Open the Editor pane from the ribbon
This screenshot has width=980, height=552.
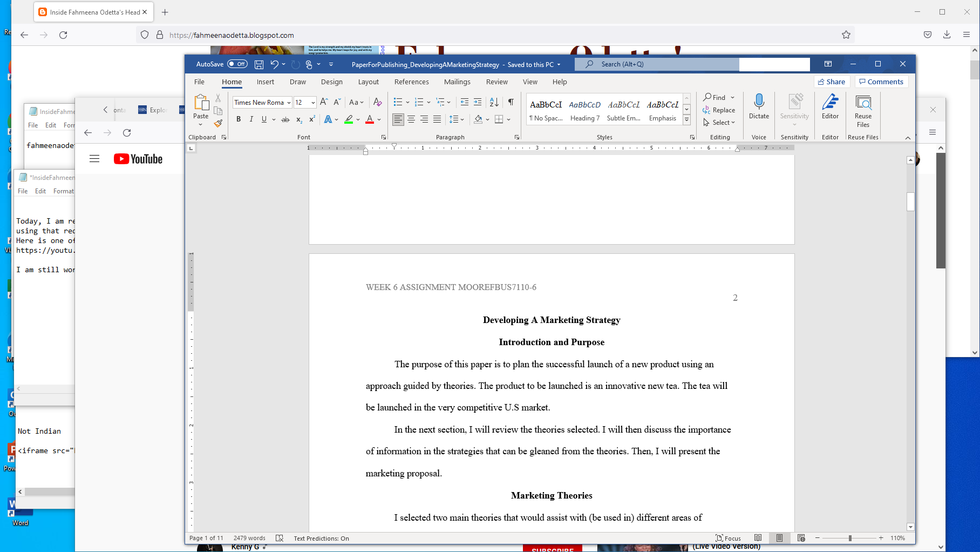pyautogui.click(x=830, y=106)
